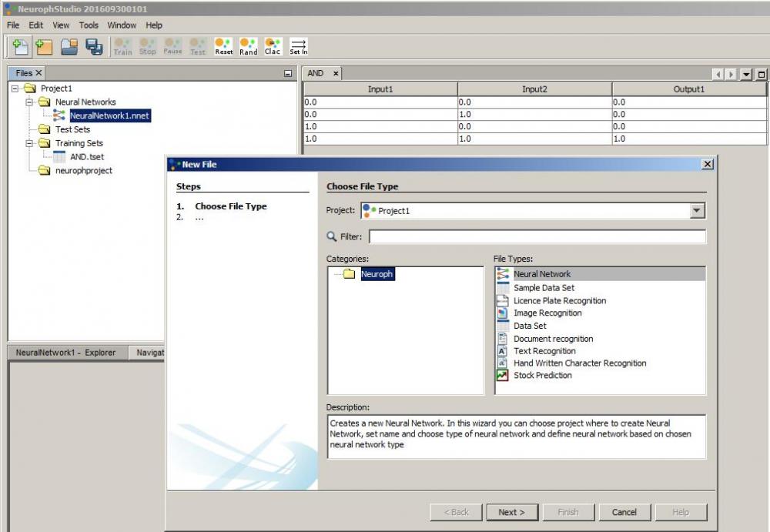
Task: Open the Project dropdown in New File
Action: [x=697, y=211]
